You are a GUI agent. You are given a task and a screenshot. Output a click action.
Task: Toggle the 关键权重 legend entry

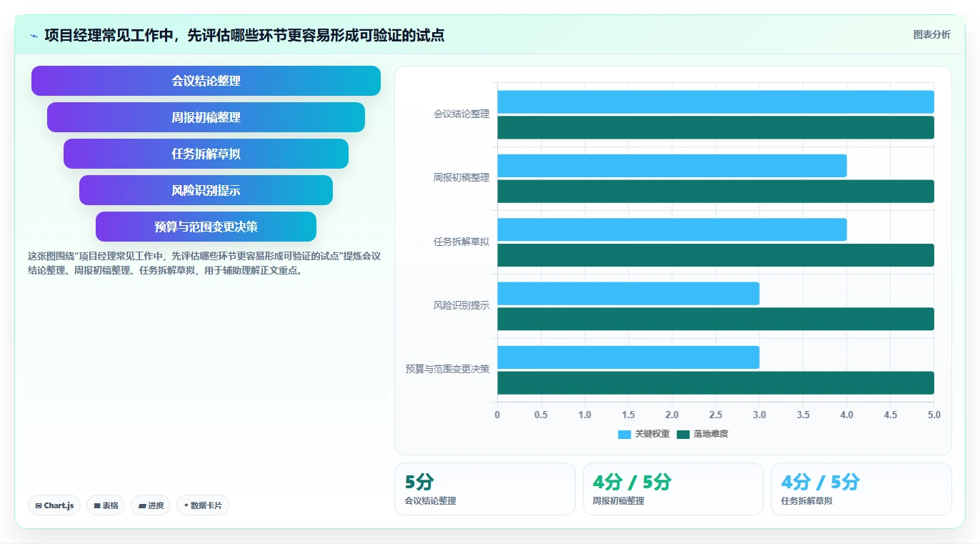644,434
